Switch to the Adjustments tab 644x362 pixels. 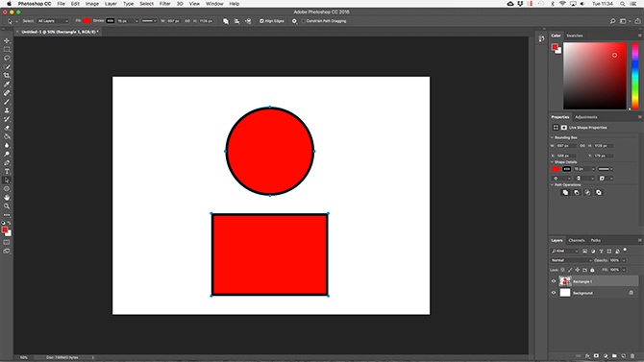(x=585, y=117)
